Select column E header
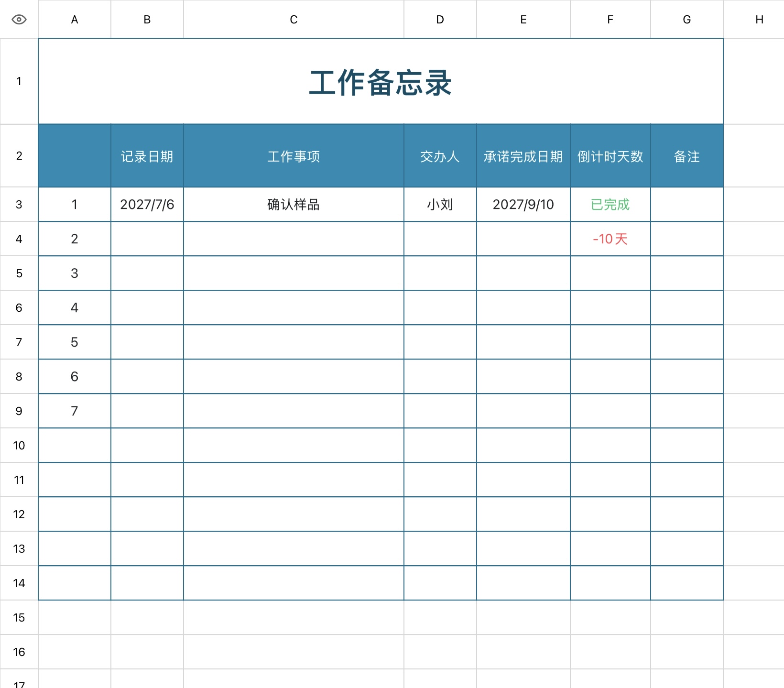784x688 pixels. (523, 19)
